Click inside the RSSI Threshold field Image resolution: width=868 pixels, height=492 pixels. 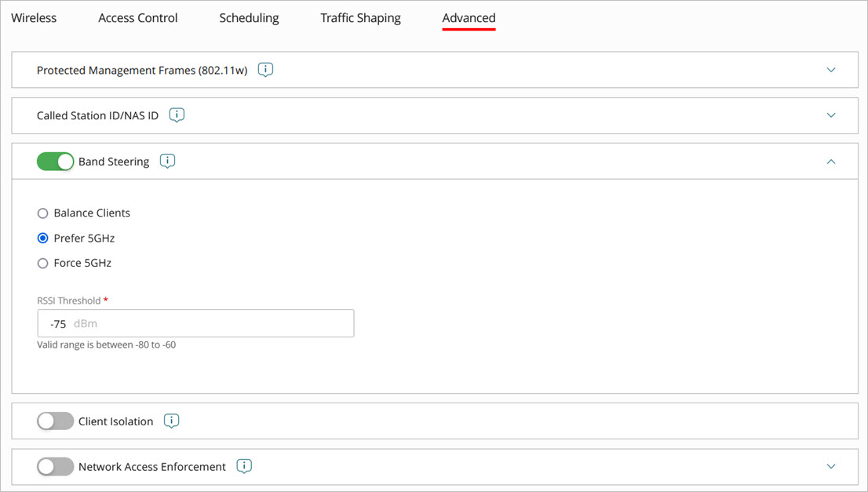point(195,323)
